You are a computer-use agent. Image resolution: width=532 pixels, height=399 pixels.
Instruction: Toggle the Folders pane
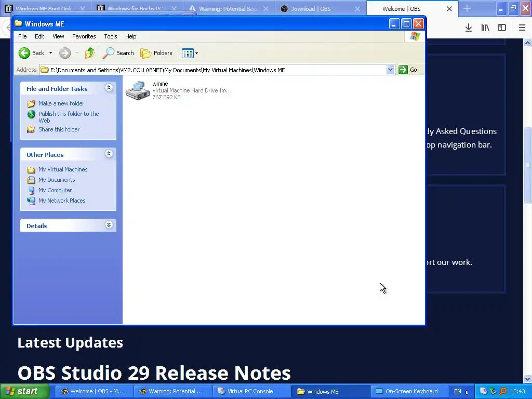coord(156,53)
